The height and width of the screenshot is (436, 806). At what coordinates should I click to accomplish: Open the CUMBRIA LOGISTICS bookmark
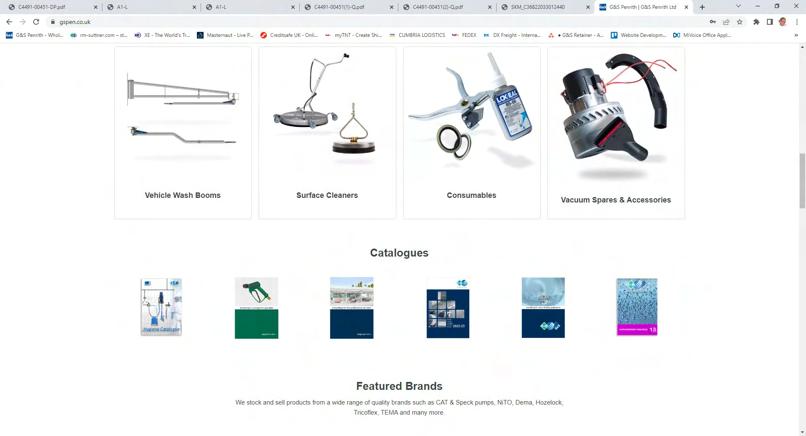tap(417, 35)
